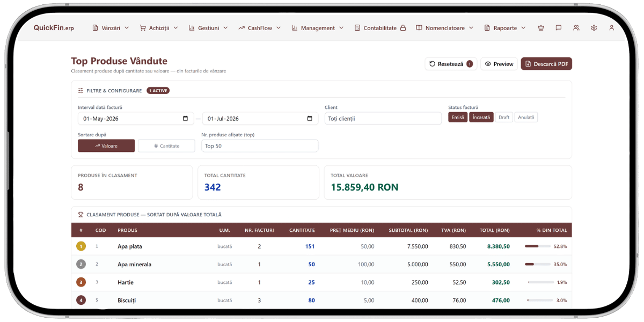The image size is (644, 322).
Task: Open the users group icon
Action: point(576,28)
